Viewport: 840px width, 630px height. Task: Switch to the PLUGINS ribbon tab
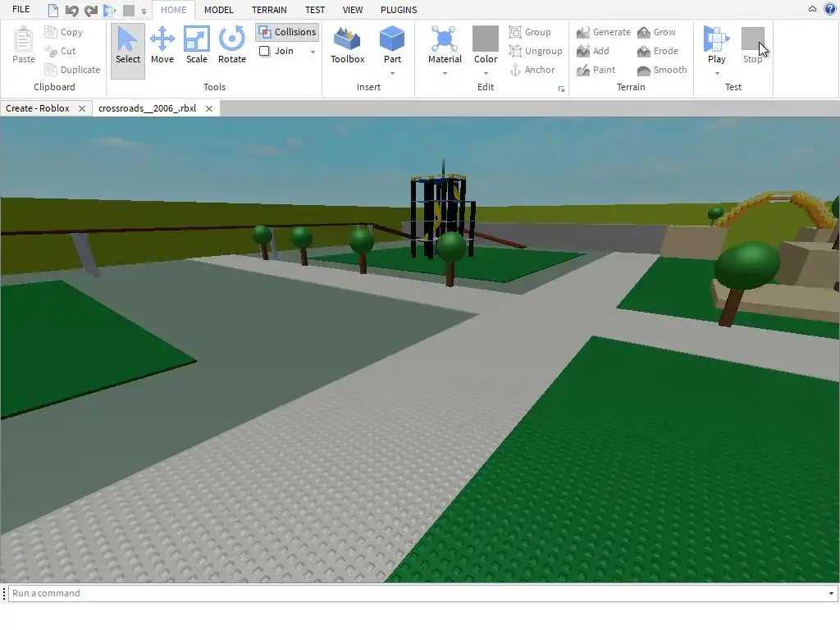pos(399,10)
